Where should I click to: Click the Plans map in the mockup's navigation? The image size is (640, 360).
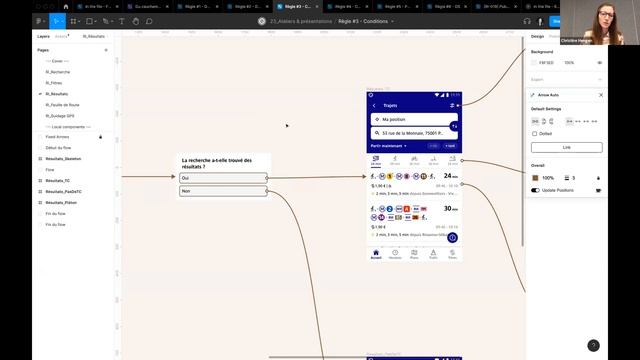414,255
